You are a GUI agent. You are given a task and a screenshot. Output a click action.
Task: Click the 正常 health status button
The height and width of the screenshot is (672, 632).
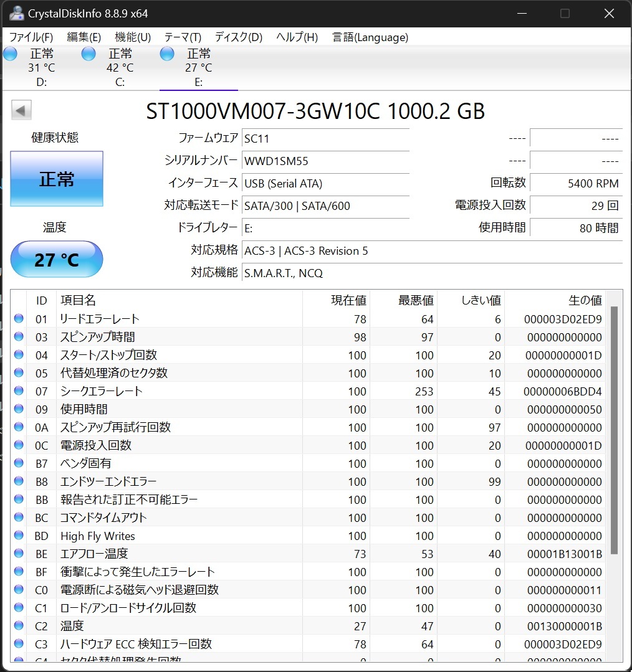pyautogui.click(x=56, y=179)
